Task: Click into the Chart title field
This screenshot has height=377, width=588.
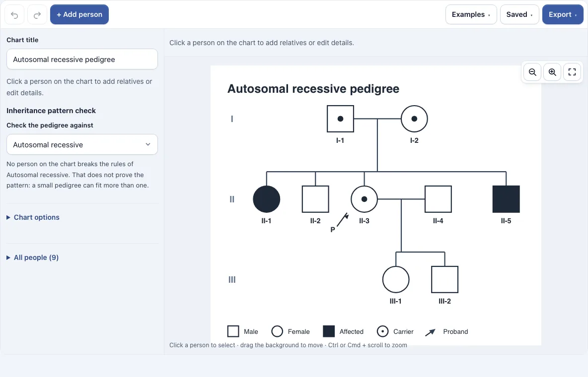Action: pos(82,59)
